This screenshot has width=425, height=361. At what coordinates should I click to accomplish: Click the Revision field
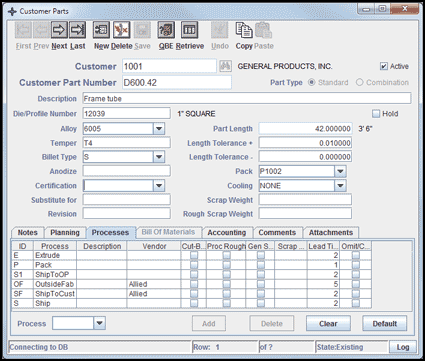coord(126,213)
